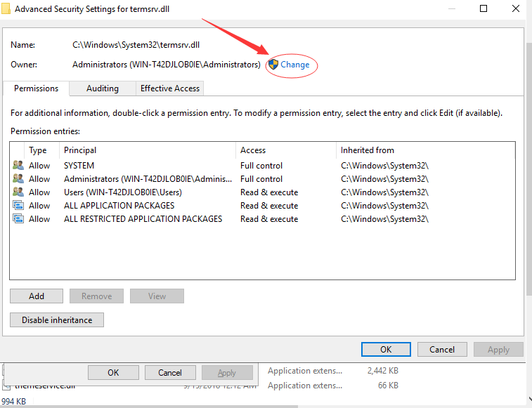
Task: Maximize the Advanced Security Settings window
Action: point(484,9)
